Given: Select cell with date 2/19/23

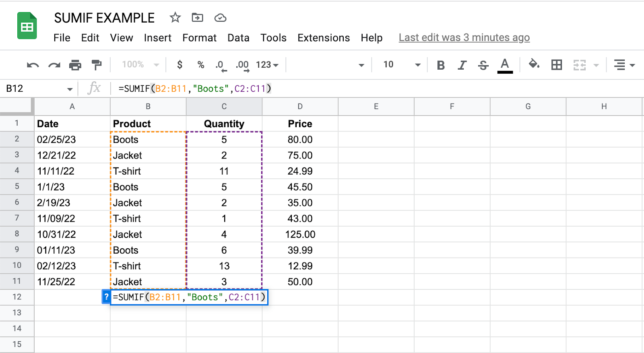Looking at the screenshot, I should 72,202.
